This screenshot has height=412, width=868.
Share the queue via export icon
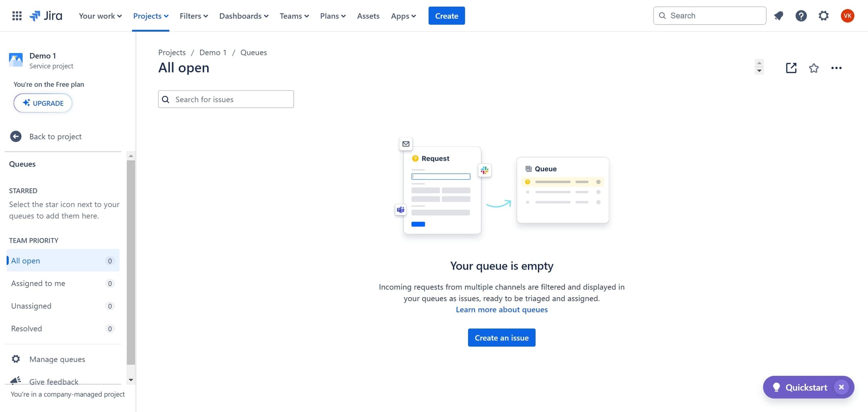tap(791, 68)
